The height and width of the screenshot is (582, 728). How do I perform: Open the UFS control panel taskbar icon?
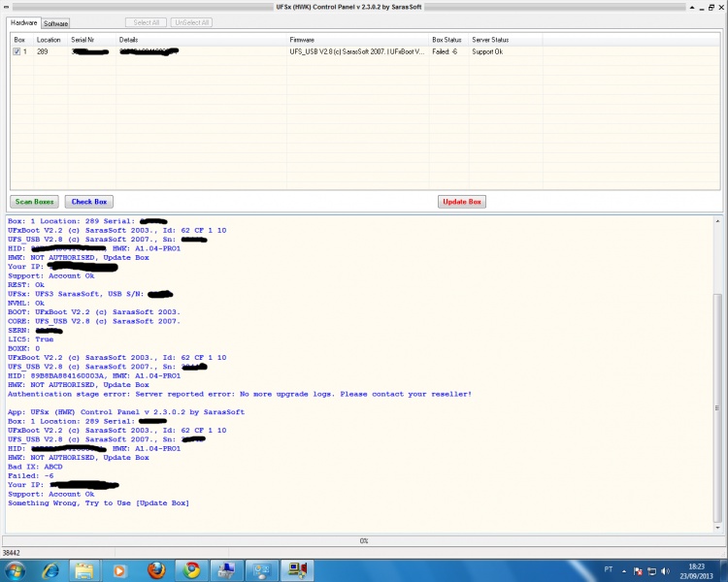click(297, 570)
